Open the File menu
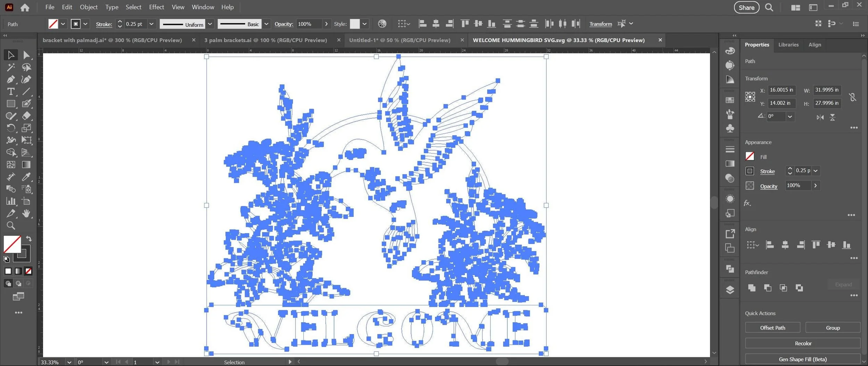This screenshot has width=868, height=366. 50,7
